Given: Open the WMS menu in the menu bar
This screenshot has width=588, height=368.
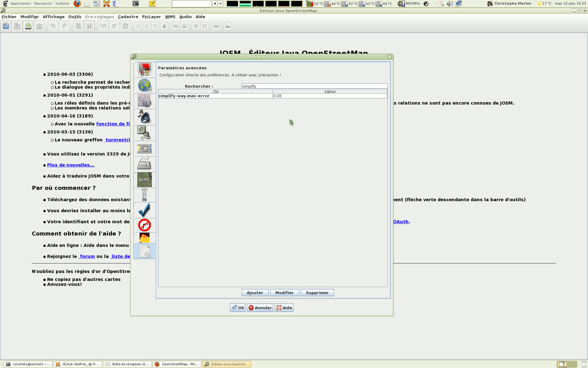Looking at the screenshot, I should (x=170, y=17).
